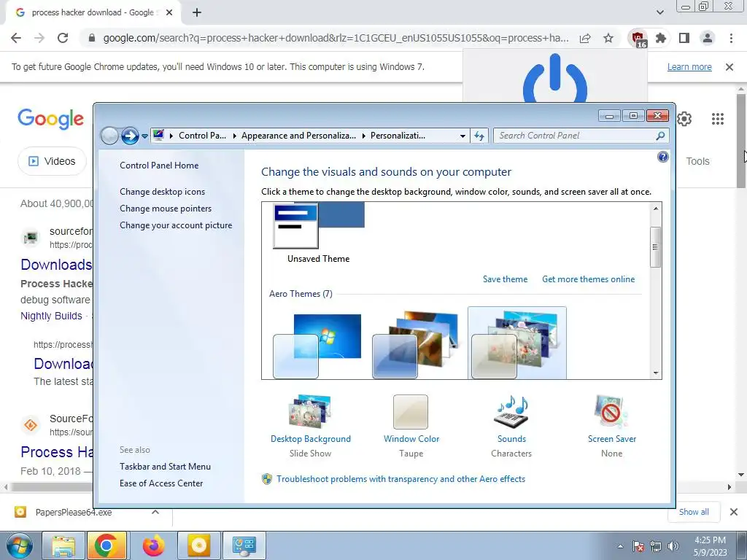Open the Google apps grid icon
The width and height of the screenshot is (747, 560).
[x=718, y=119]
